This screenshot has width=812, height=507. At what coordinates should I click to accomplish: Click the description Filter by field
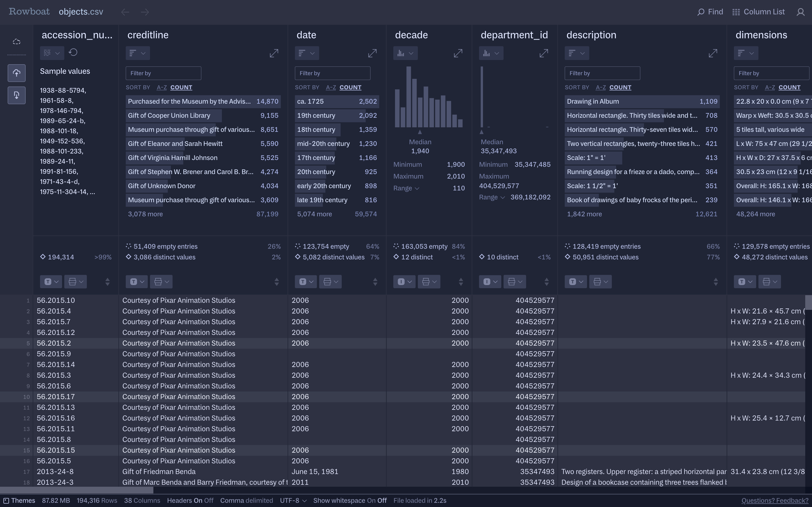coord(602,74)
